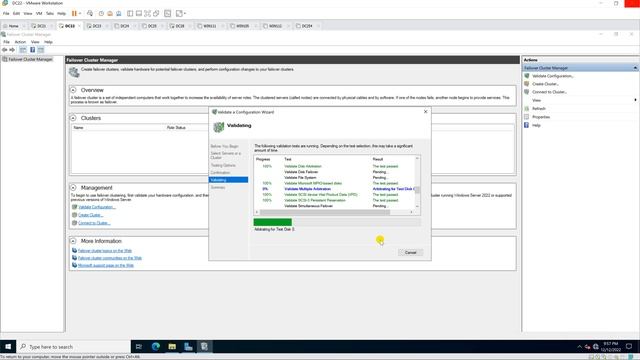640x360 pixels.
Task: Click Refresh in the Actions pane
Action: (539, 109)
